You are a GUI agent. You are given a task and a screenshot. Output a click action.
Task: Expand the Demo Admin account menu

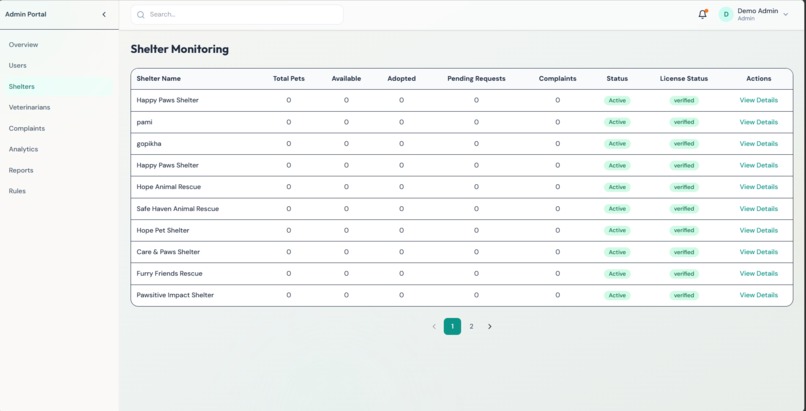tap(785, 15)
